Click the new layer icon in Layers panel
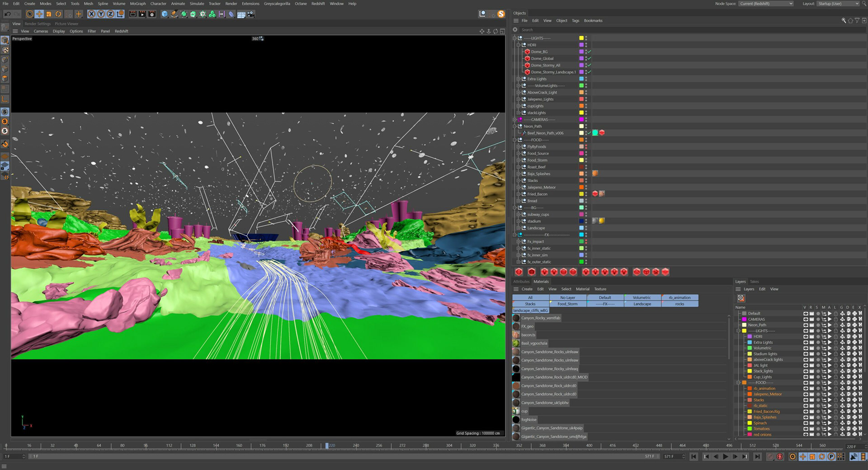The width and height of the screenshot is (868, 470). pos(741,298)
